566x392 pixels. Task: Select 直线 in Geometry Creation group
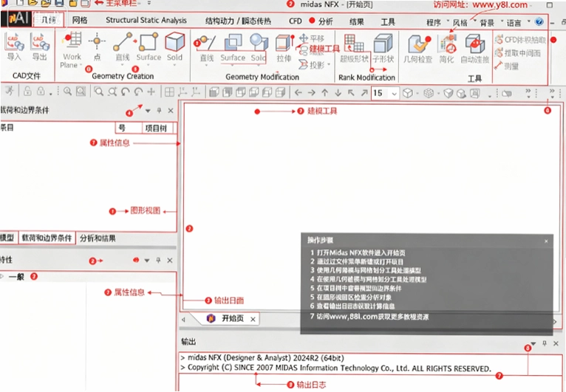tap(123, 47)
